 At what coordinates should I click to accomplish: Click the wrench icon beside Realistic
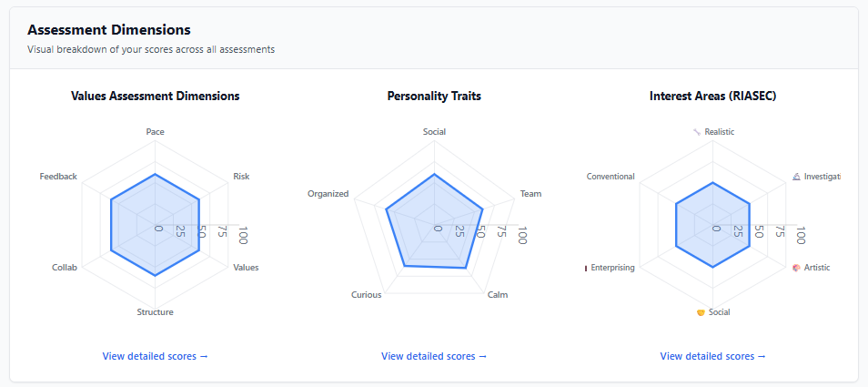[697, 132]
